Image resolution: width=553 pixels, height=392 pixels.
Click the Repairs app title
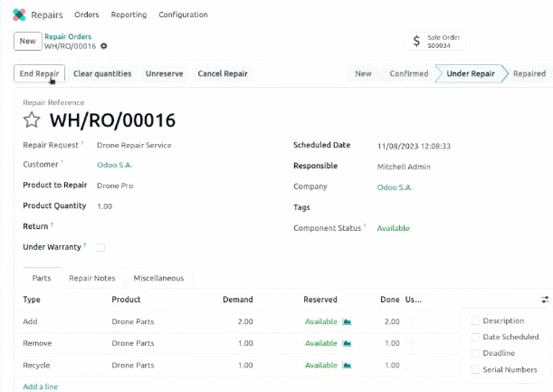click(x=46, y=14)
